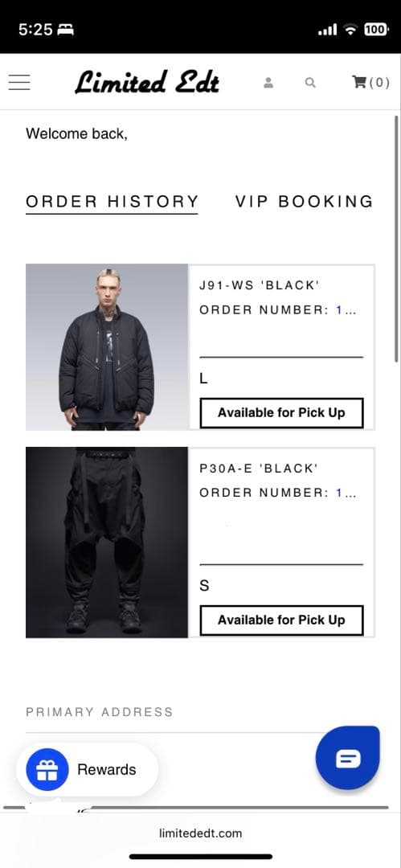
Task: Open the P30A-E order number link
Action: pyautogui.click(x=346, y=493)
